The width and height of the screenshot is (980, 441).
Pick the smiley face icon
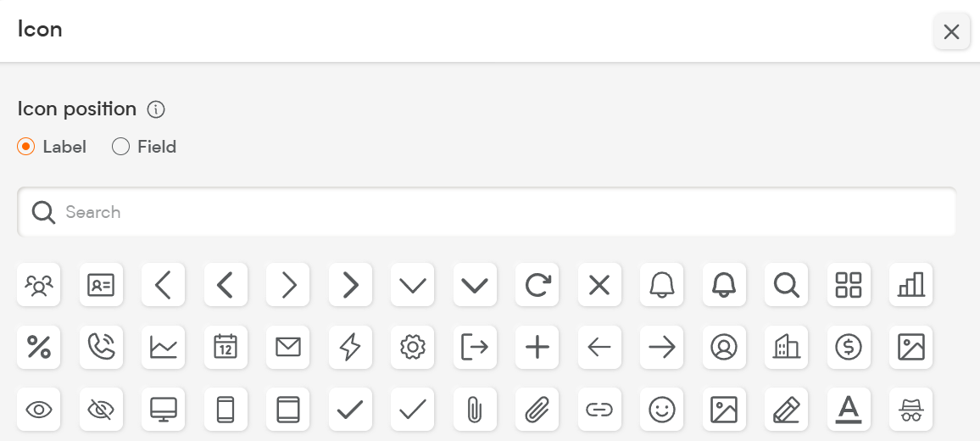coord(662,410)
